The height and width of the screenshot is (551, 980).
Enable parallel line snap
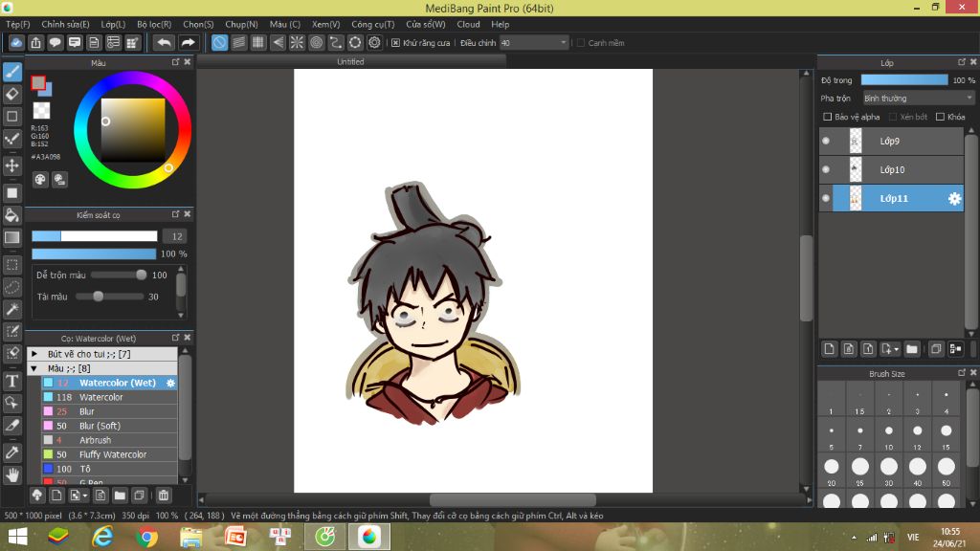(238, 42)
